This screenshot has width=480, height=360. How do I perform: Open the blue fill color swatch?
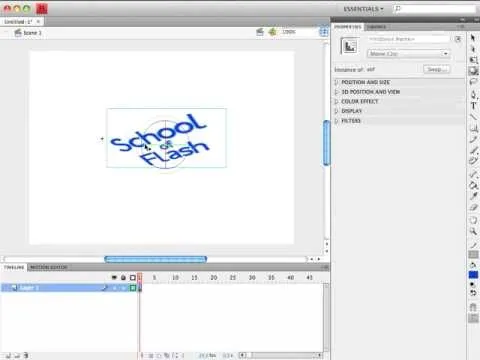pos(473,275)
